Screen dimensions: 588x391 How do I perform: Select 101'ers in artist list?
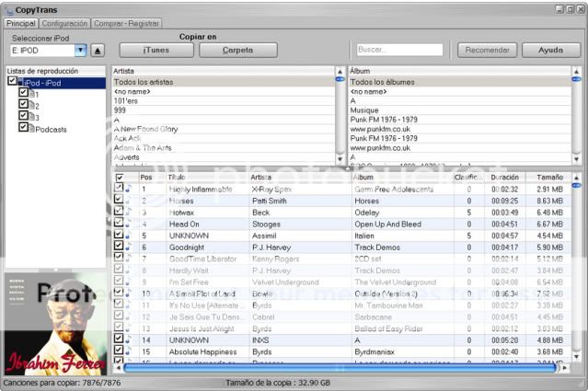(x=223, y=101)
